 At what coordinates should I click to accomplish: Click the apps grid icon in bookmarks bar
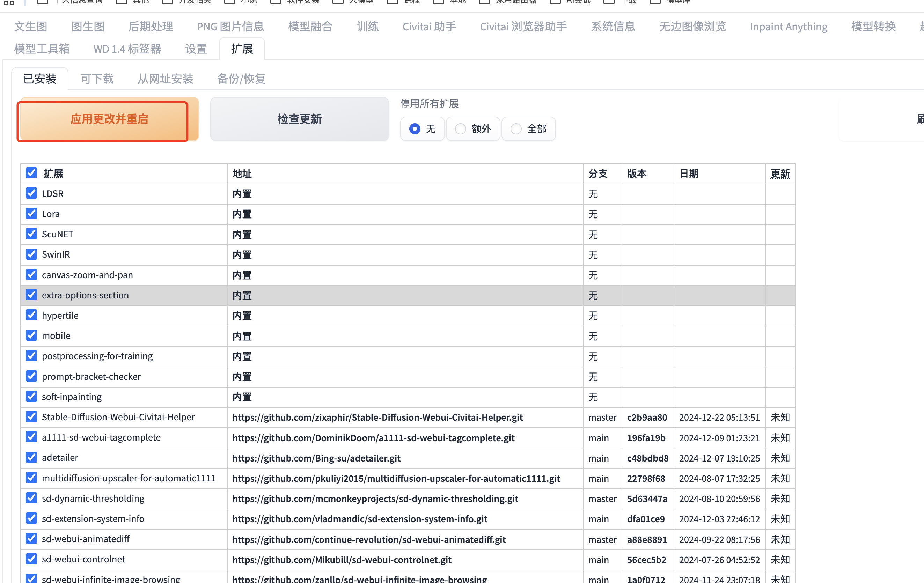[9, 2]
